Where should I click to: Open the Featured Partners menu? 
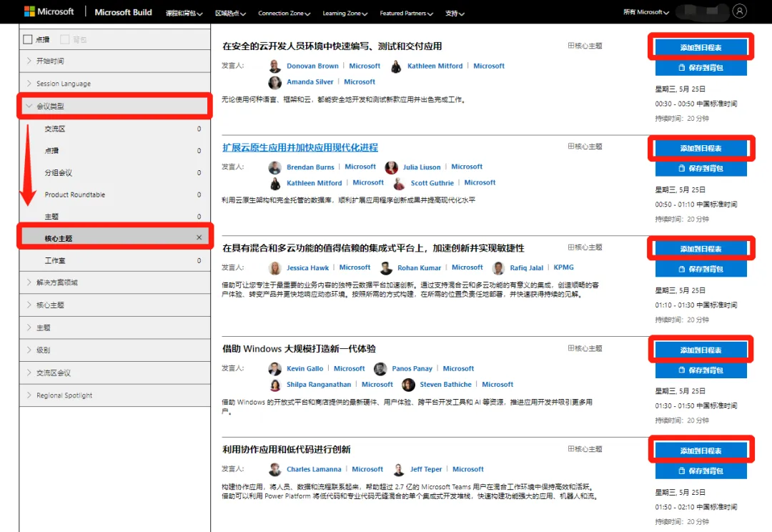point(406,14)
